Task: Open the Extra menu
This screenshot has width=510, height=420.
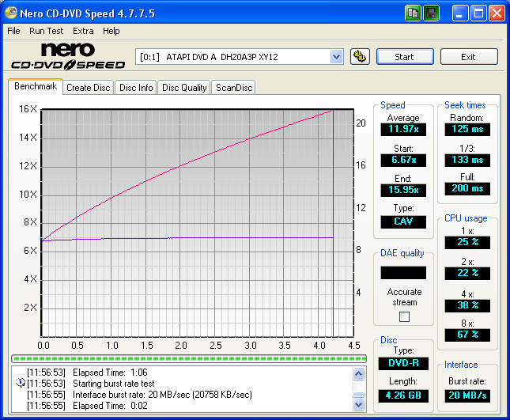Action: (x=83, y=31)
